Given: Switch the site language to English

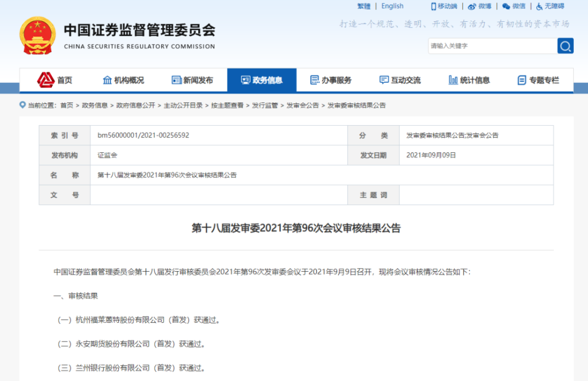Looking at the screenshot, I should [392, 6].
